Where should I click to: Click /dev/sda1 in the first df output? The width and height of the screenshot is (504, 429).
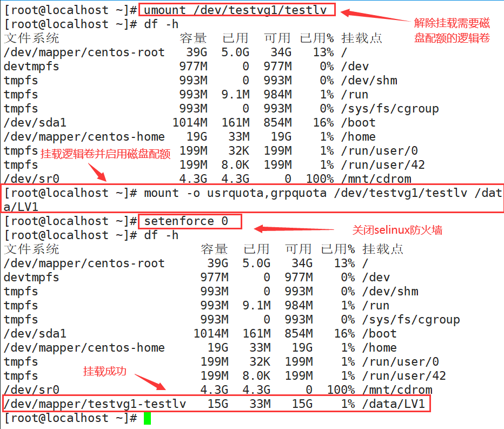click(35, 122)
